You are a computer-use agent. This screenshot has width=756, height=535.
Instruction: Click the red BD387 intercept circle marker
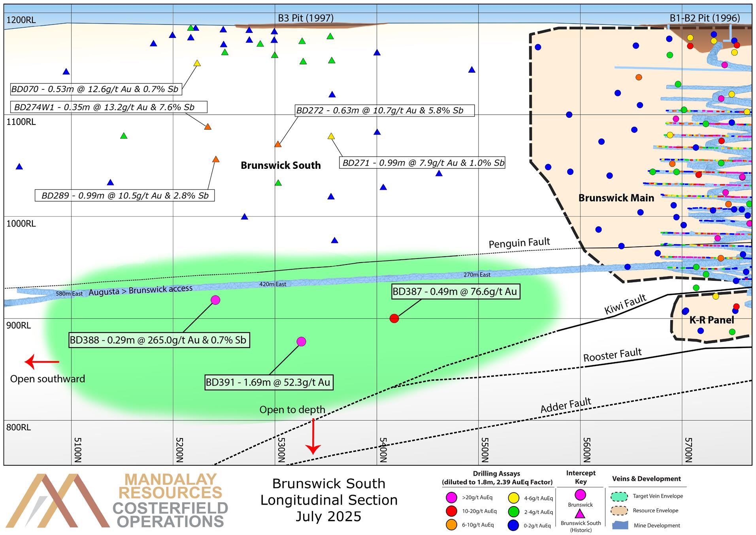394,318
